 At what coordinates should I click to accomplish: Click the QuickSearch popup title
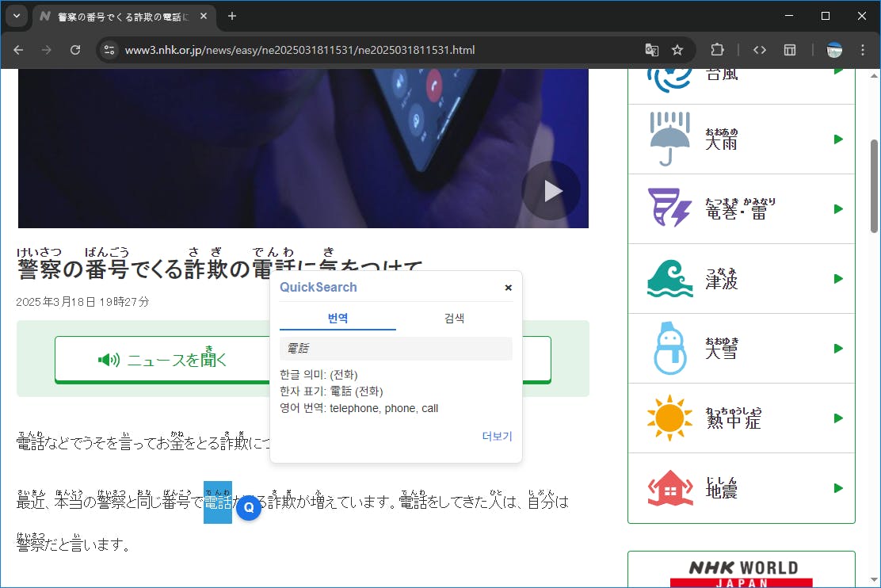[x=318, y=287]
